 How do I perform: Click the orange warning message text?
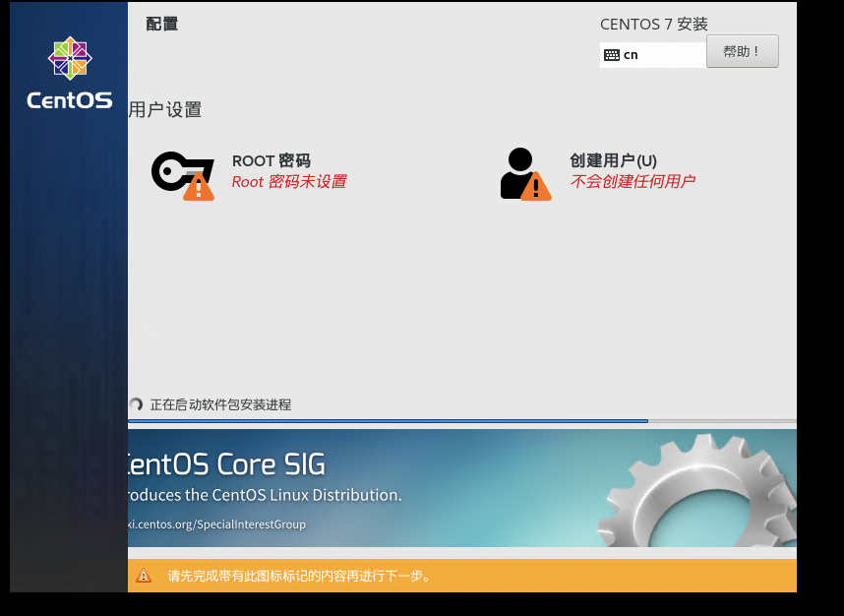coord(299,576)
